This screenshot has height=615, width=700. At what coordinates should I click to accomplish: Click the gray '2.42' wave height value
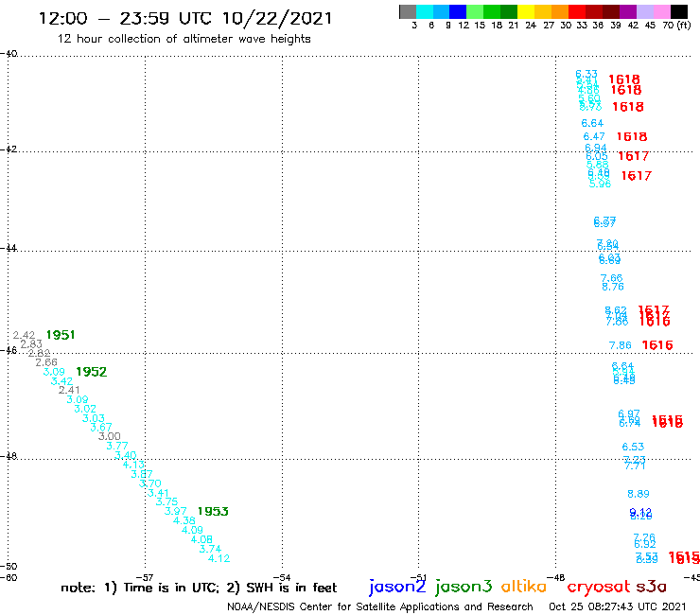click(24, 335)
